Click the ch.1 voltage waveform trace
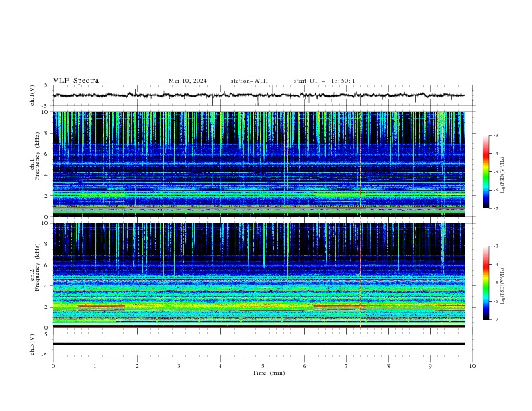 pyautogui.click(x=259, y=95)
